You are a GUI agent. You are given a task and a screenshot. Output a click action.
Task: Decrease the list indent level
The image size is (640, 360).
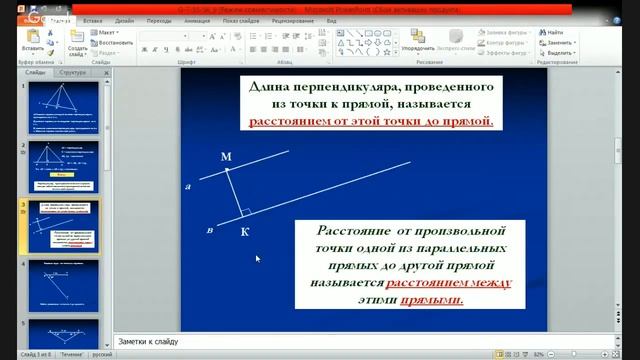click(x=286, y=37)
